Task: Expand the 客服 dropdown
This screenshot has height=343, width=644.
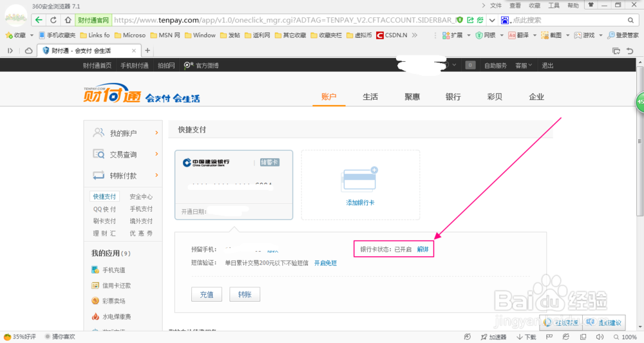Action: 523,65
